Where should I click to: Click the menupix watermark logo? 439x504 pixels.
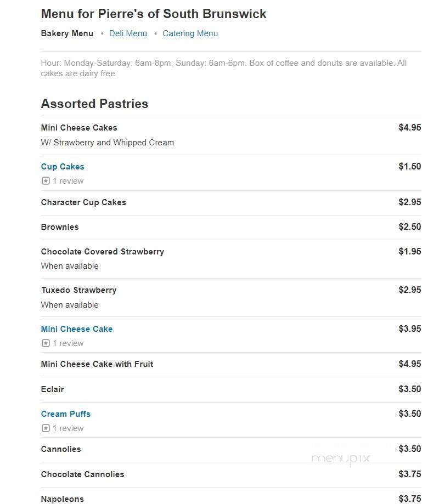click(x=342, y=460)
